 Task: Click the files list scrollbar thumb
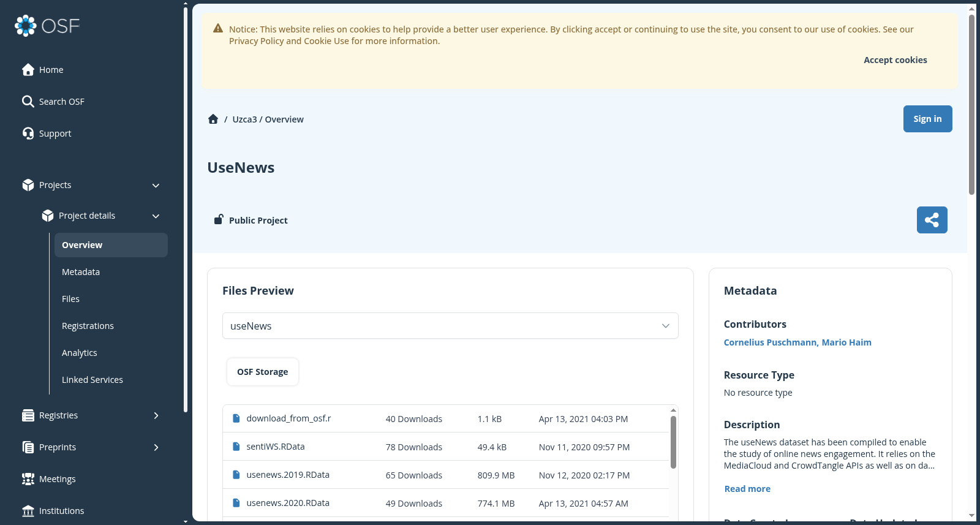[x=673, y=442]
